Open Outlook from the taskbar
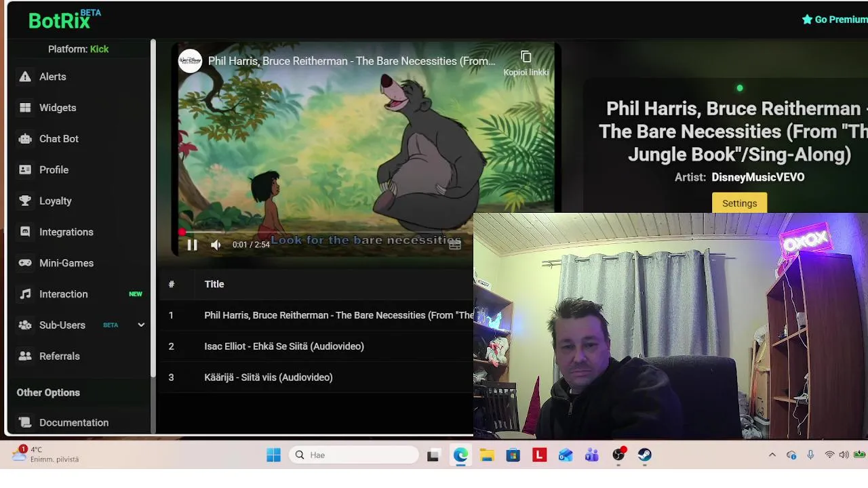This screenshot has width=868, height=488. [x=566, y=455]
